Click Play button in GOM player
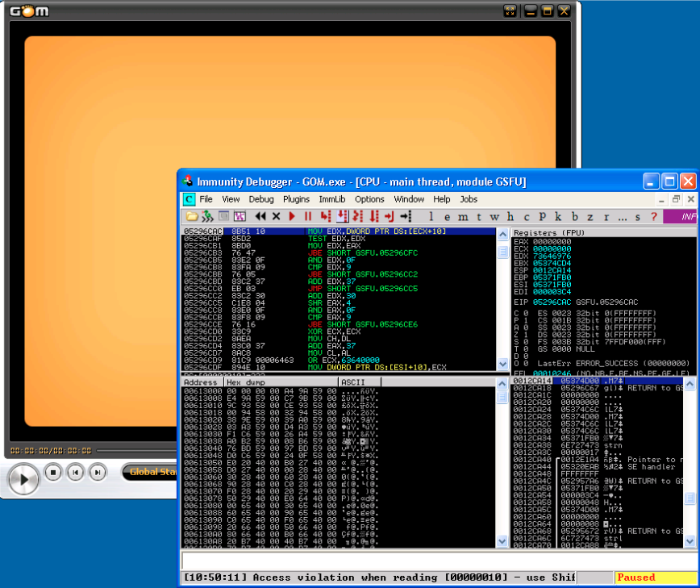700x588 pixels. [x=23, y=479]
